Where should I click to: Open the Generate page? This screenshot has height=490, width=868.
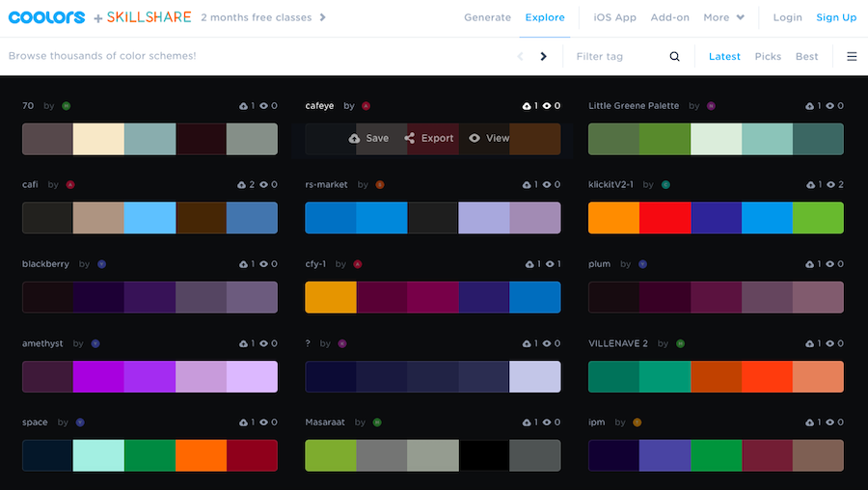tap(487, 17)
